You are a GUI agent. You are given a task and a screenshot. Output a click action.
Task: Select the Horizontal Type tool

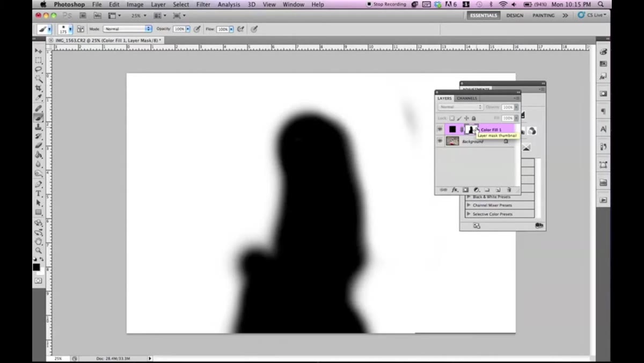39,193
